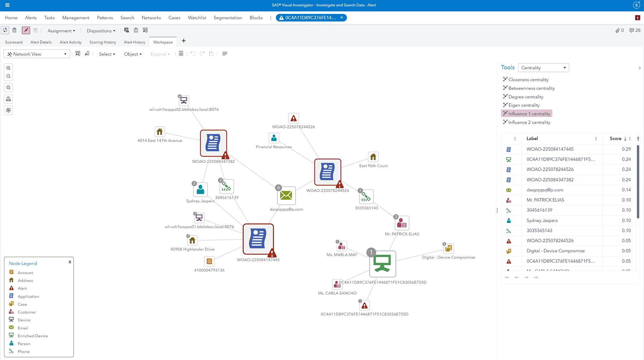644x360 pixels.
Task: Open the Dispositions dropdown menu
Action: click(x=101, y=31)
